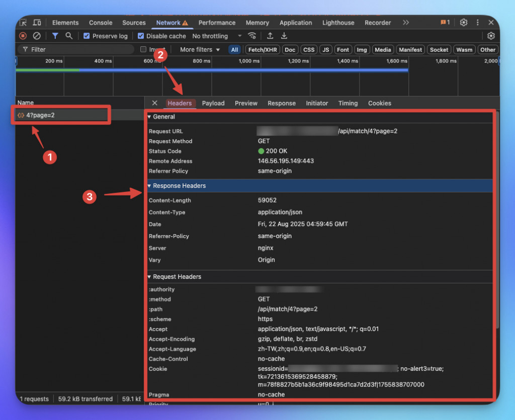Filter requests by Manifest
The height and width of the screenshot is (420, 515).
(x=410, y=50)
